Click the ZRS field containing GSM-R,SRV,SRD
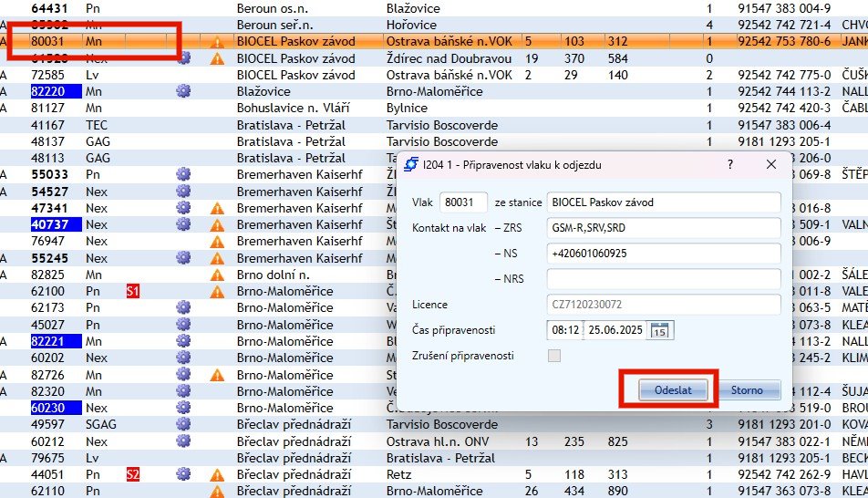Image resolution: width=868 pixels, height=498 pixels. (x=663, y=227)
